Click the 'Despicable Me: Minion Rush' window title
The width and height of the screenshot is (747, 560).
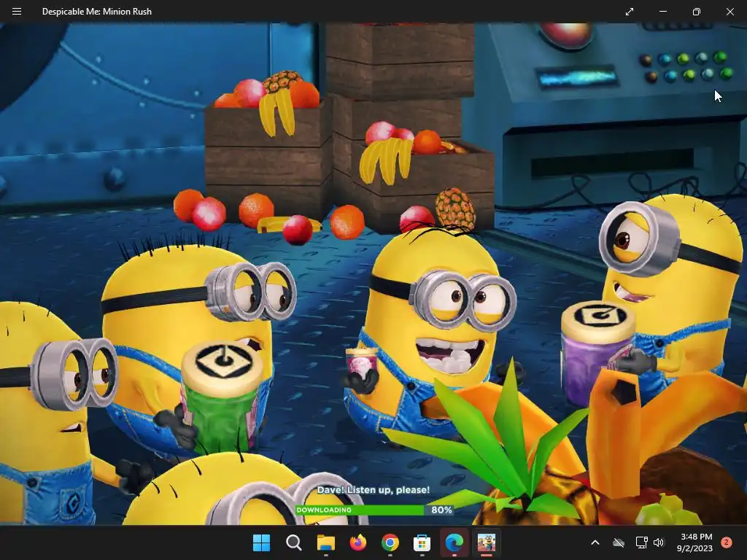[97, 12]
